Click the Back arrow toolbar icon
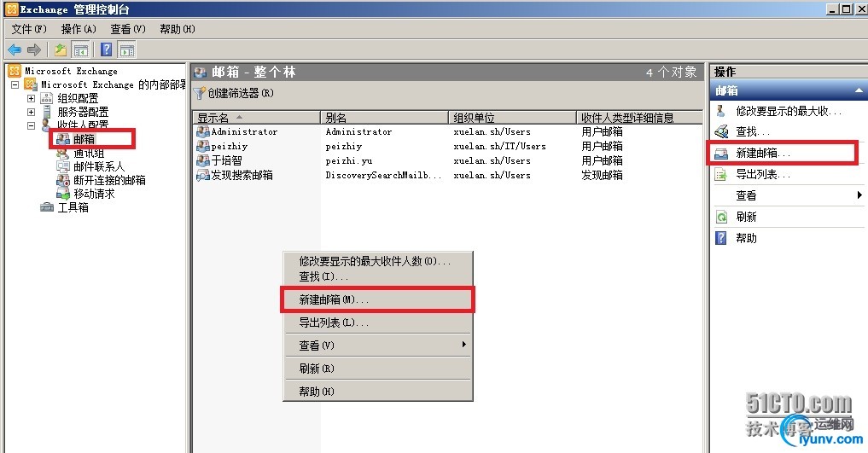 pyautogui.click(x=15, y=49)
